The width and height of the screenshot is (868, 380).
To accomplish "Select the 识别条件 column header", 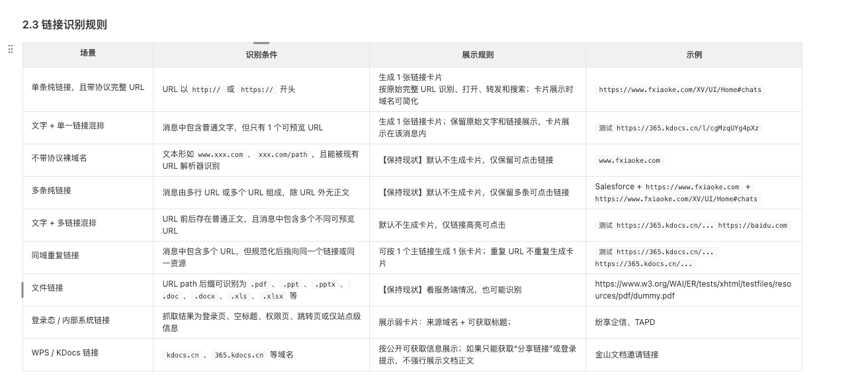I will pos(261,55).
